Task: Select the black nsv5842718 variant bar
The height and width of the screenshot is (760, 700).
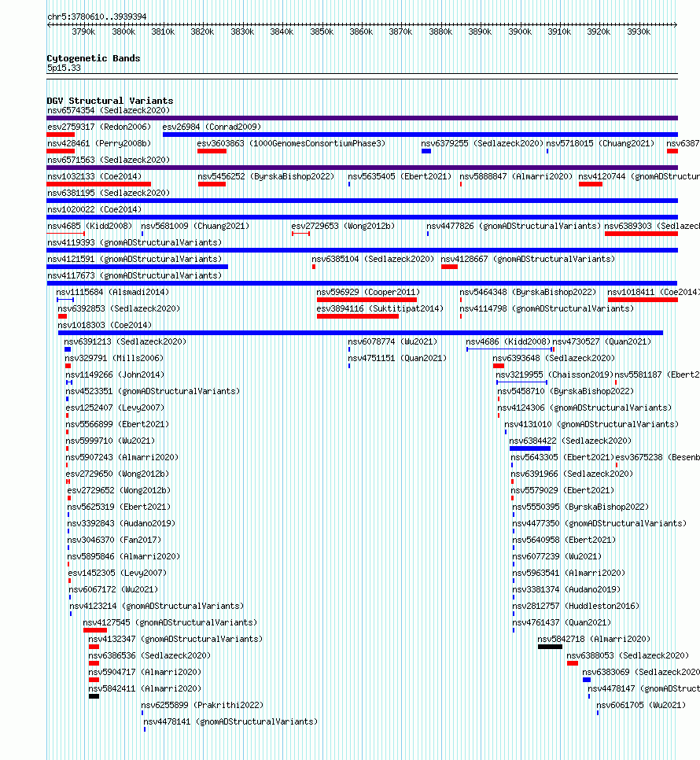Action: click(550, 647)
